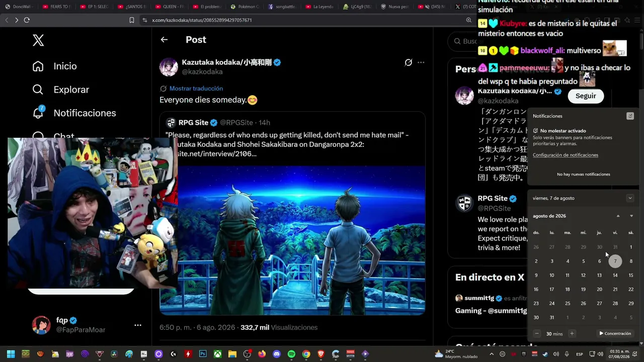
Task: Click the bookmark icon in address bar
Action: pyautogui.click(x=132, y=20)
